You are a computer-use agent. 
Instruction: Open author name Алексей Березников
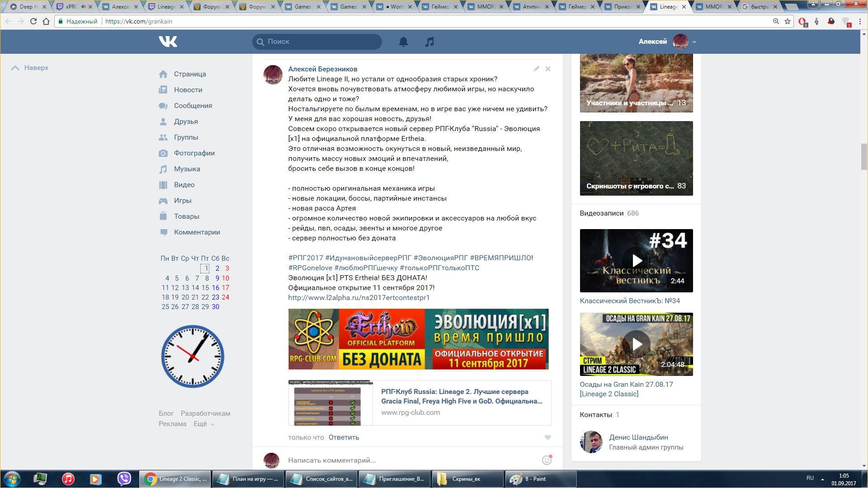point(323,69)
